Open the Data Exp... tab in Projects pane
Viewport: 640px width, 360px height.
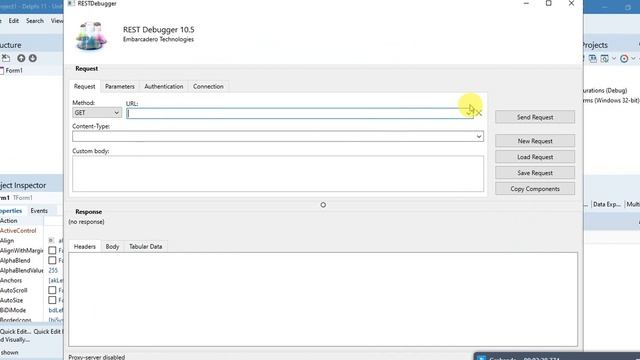(x=607, y=204)
